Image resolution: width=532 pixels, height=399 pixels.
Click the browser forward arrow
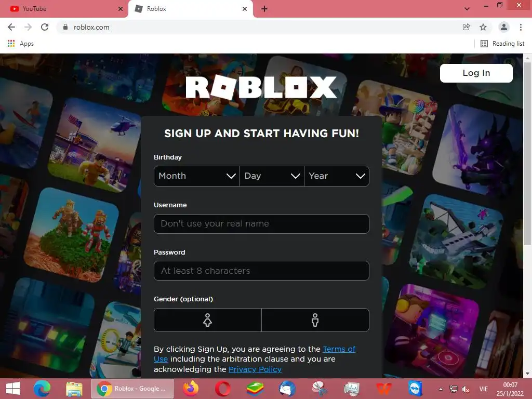pyautogui.click(x=28, y=27)
